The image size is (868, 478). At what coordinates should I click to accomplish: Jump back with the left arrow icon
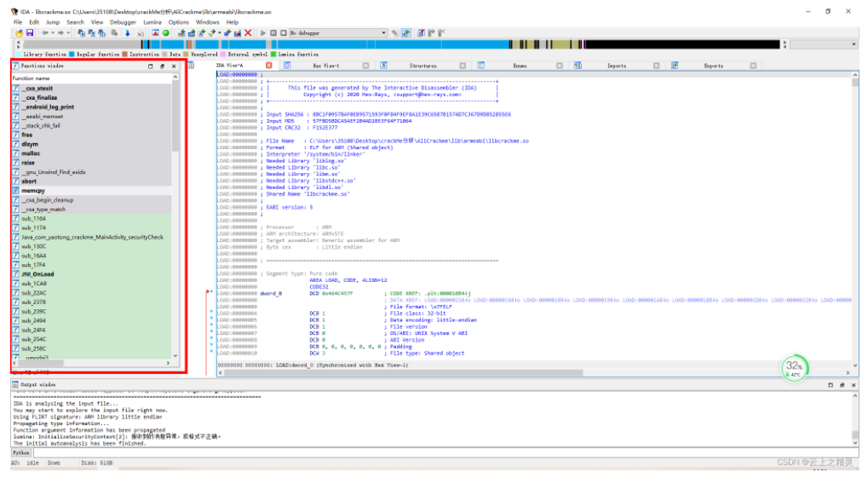click(x=45, y=33)
